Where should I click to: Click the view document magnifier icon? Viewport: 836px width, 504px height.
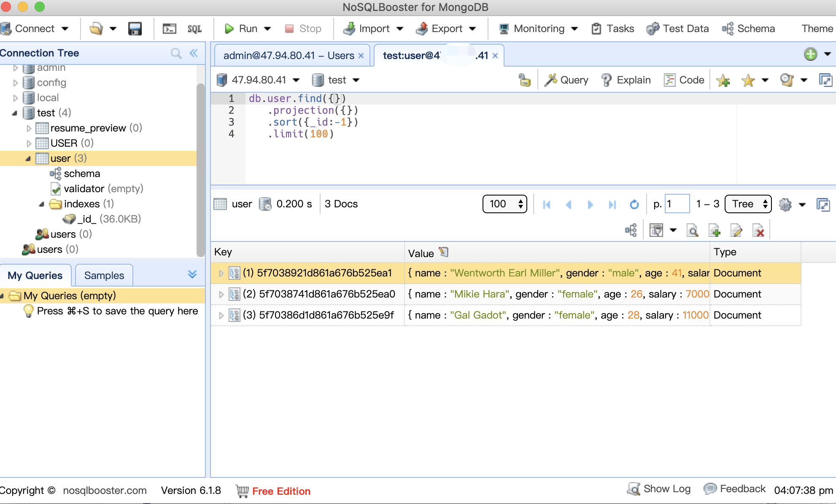692,230
